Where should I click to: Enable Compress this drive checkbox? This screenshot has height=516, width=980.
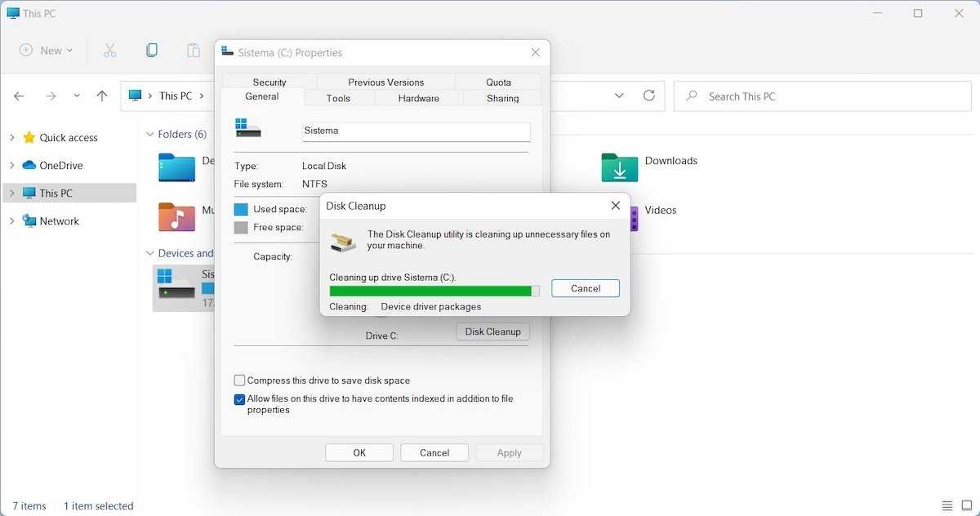[240, 380]
